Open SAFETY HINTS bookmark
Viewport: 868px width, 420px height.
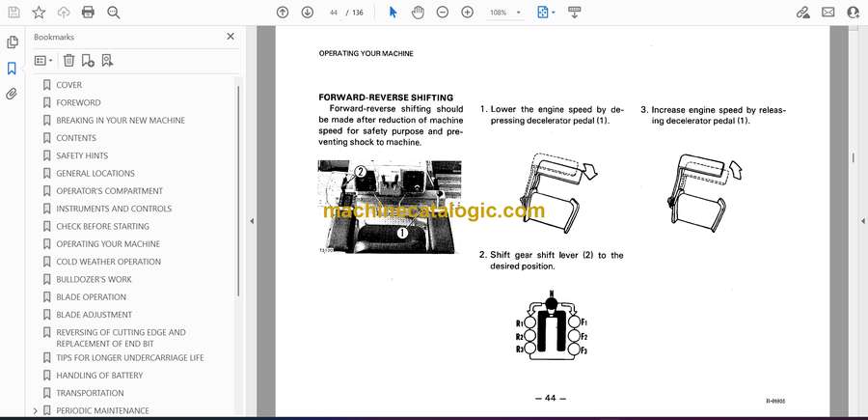82,155
